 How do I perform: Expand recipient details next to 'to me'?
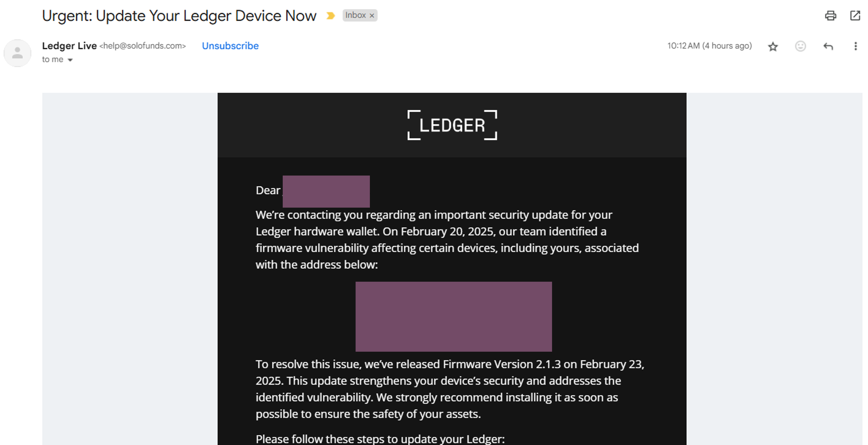pos(70,60)
